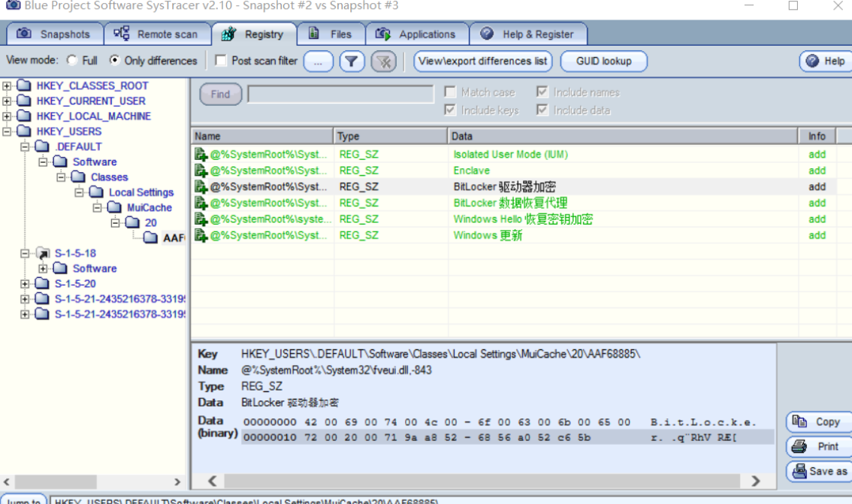Click the AAF key folder icon
The width and height of the screenshot is (852, 504).
[150, 237]
